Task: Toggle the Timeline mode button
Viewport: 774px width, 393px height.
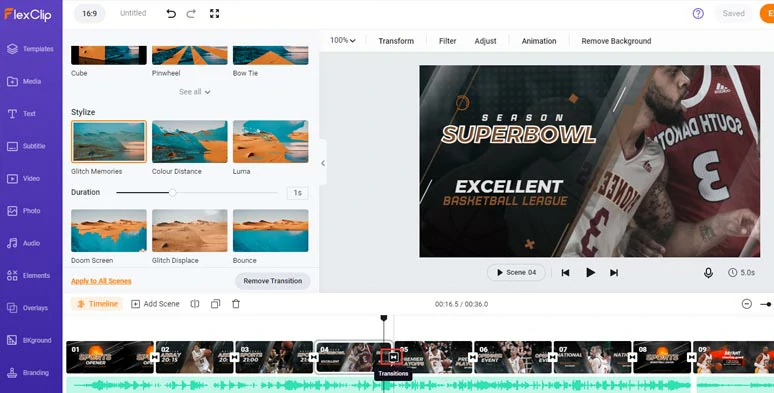Action: click(98, 304)
